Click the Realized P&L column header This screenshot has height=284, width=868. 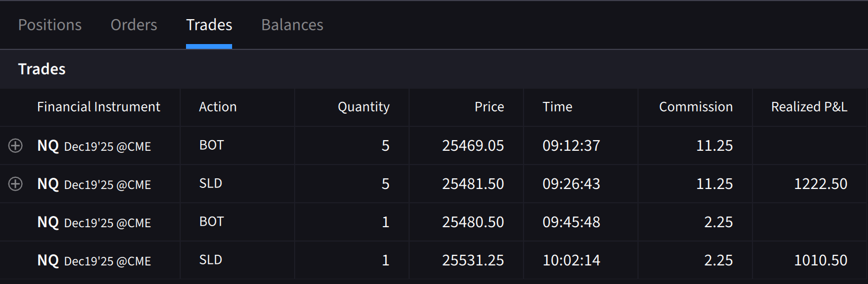coord(809,107)
